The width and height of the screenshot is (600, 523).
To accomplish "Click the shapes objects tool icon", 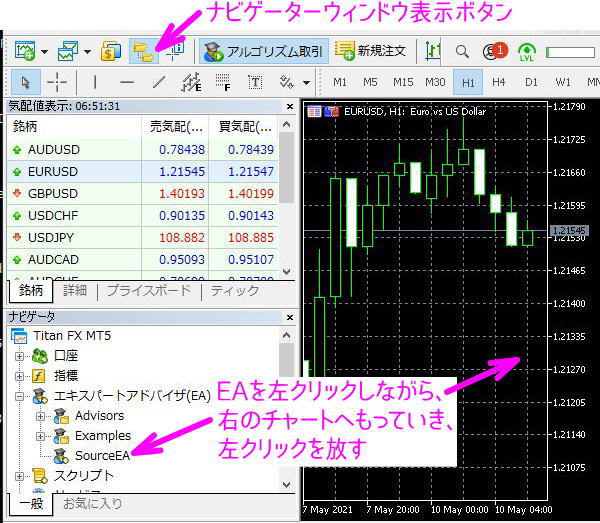I will (x=287, y=82).
